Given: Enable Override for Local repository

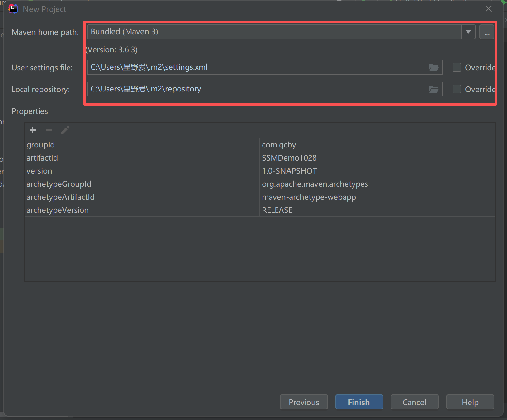Looking at the screenshot, I should coord(457,89).
